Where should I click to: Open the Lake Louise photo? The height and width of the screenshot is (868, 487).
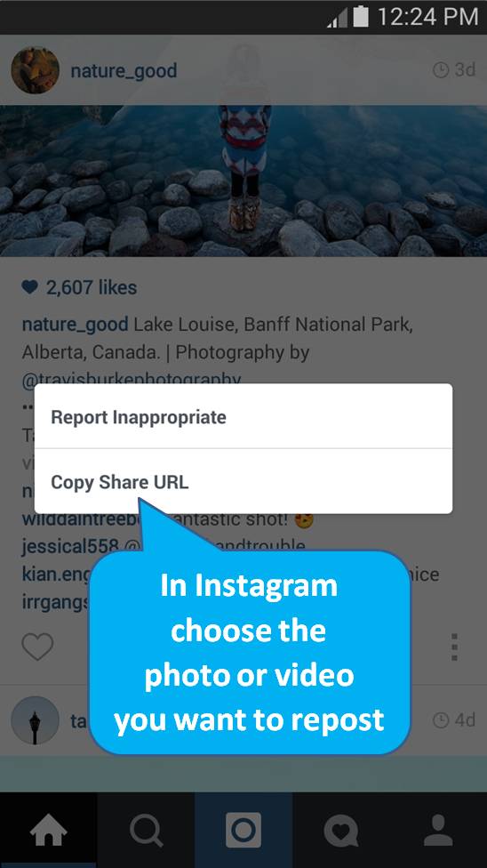(x=244, y=181)
